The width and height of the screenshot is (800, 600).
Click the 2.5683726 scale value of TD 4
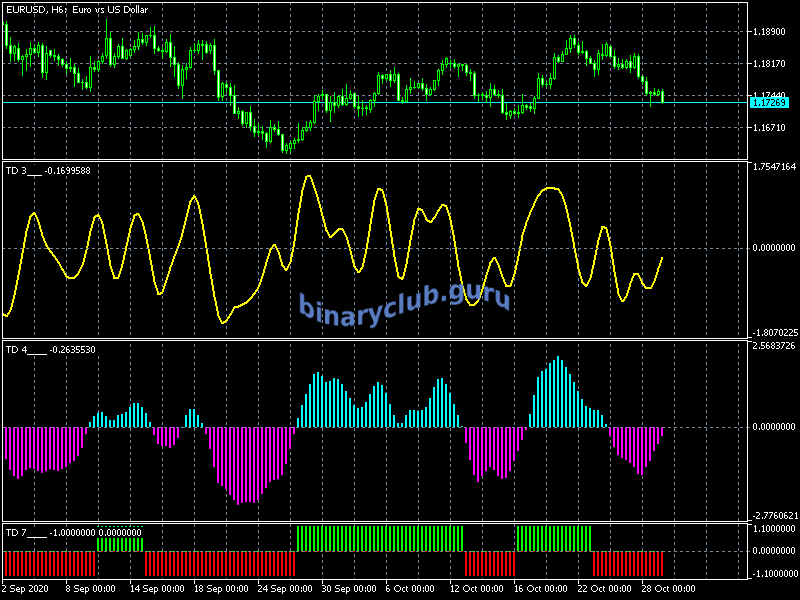(x=773, y=347)
